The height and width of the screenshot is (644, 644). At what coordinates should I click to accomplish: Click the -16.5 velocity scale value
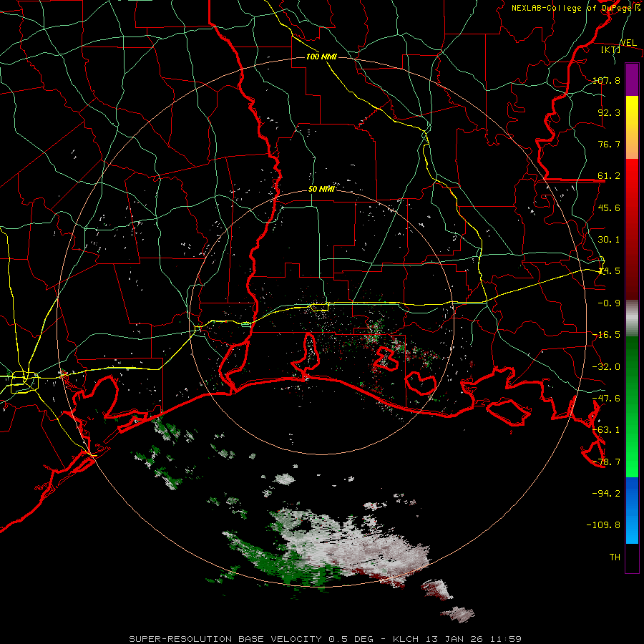click(606, 335)
